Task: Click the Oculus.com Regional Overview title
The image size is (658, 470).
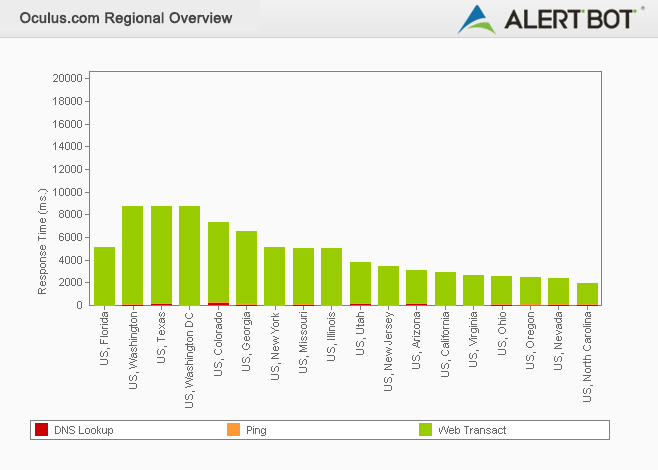Action: (126, 18)
